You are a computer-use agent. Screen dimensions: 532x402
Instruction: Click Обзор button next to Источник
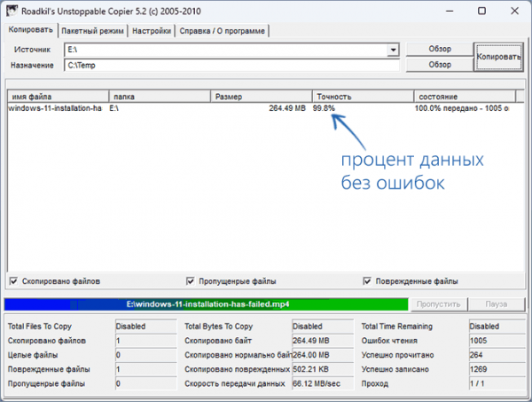[x=440, y=49]
